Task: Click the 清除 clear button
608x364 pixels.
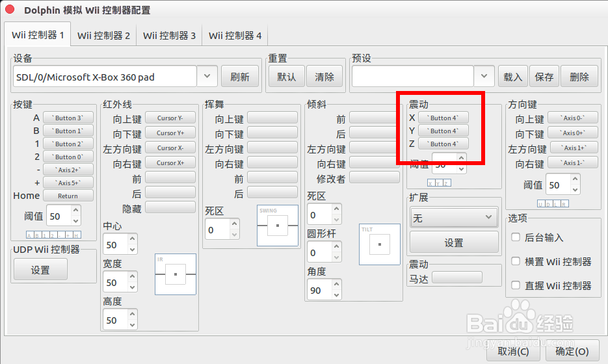Action: tap(324, 77)
